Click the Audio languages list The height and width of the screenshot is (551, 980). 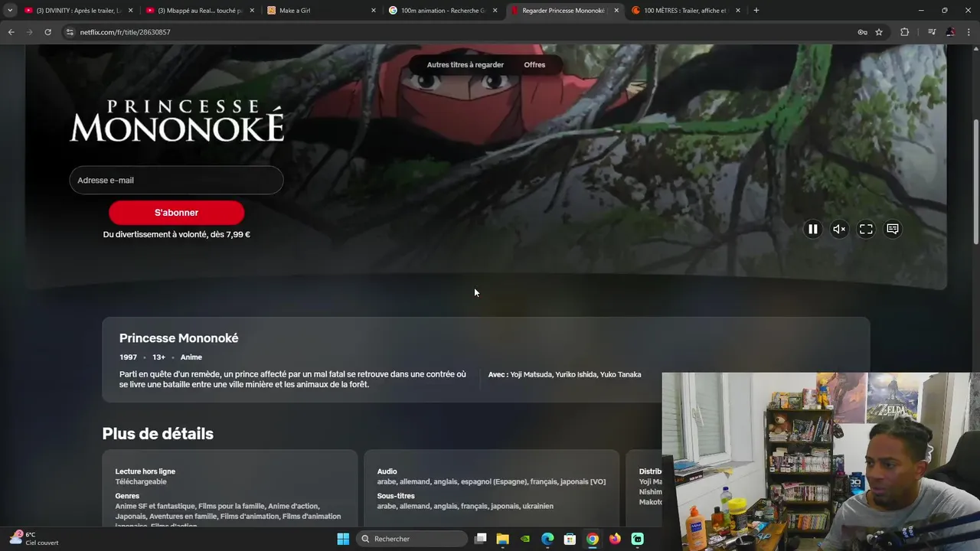(x=491, y=482)
